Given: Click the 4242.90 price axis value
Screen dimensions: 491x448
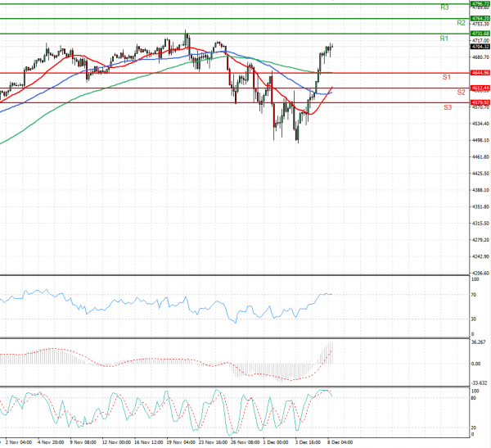Looking at the screenshot, I should (x=480, y=256).
